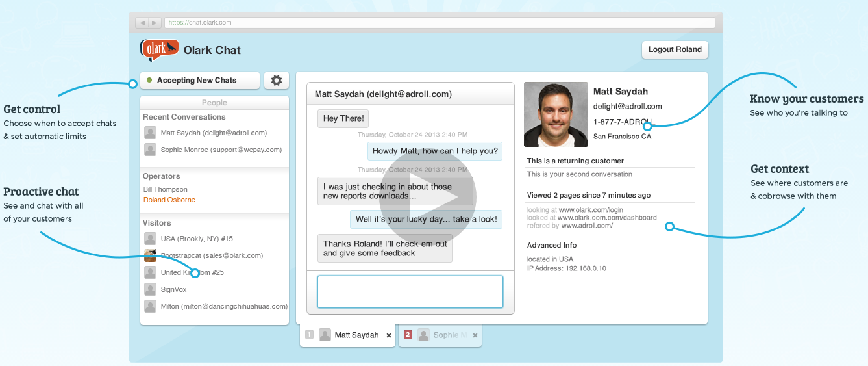The width and height of the screenshot is (868, 366).
Task: Click the browser address bar chat.olark.com
Action: [440, 23]
